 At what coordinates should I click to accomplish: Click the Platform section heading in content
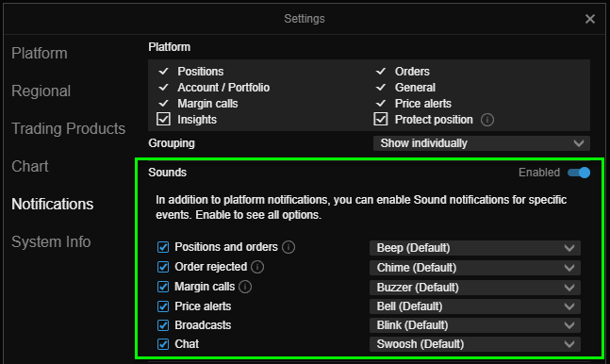tap(169, 47)
